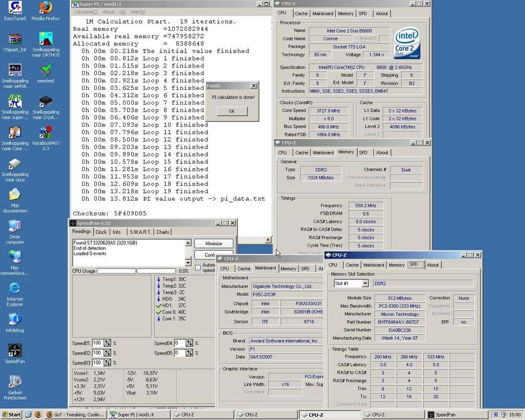Select the Super PI shortcut desktop icon

(x=15, y=107)
